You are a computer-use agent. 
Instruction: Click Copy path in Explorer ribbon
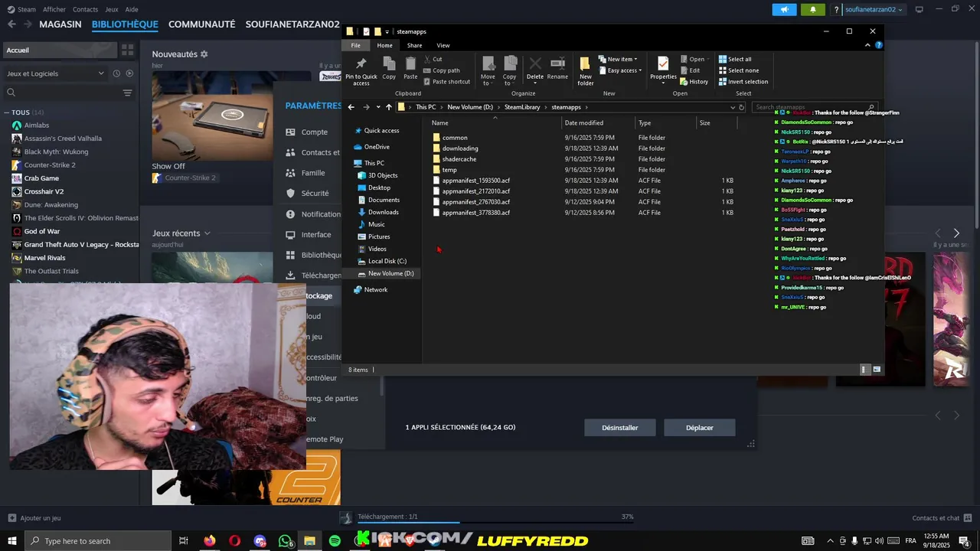point(442,70)
